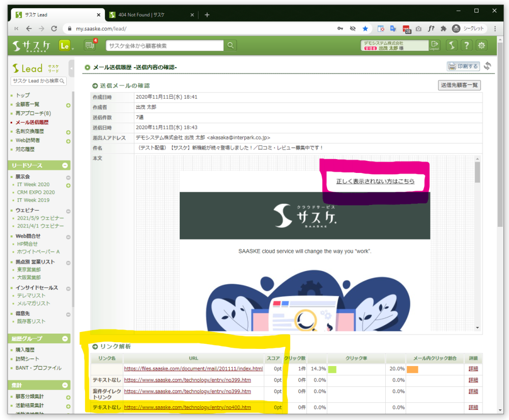Open the notification messages icon with badge
This screenshot has width=509, height=420.
coord(90,46)
